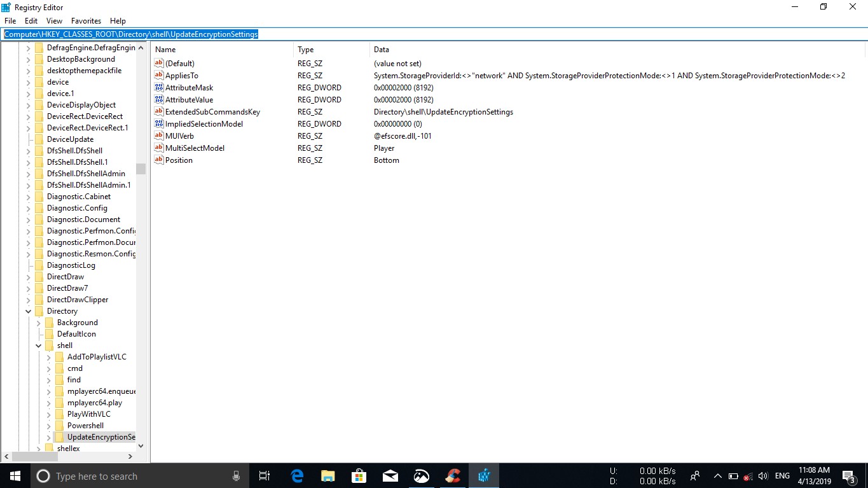Open the Help menu
The image size is (868, 488).
click(118, 21)
